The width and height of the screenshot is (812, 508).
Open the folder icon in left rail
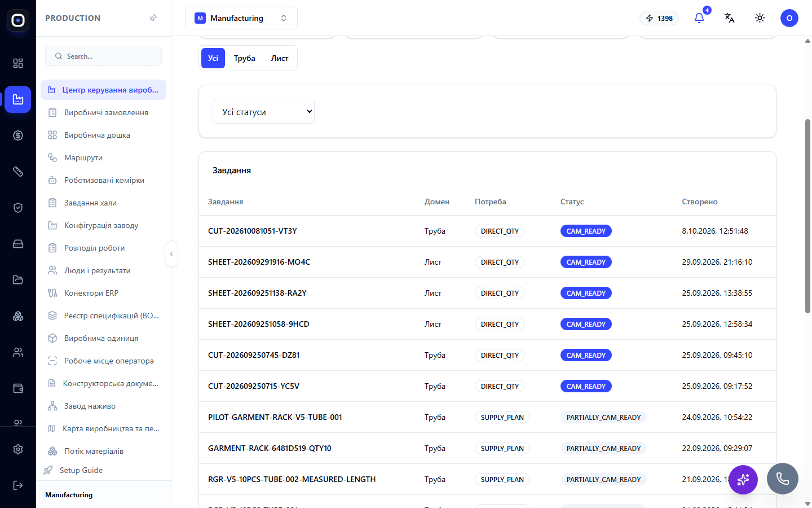coord(18,280)
